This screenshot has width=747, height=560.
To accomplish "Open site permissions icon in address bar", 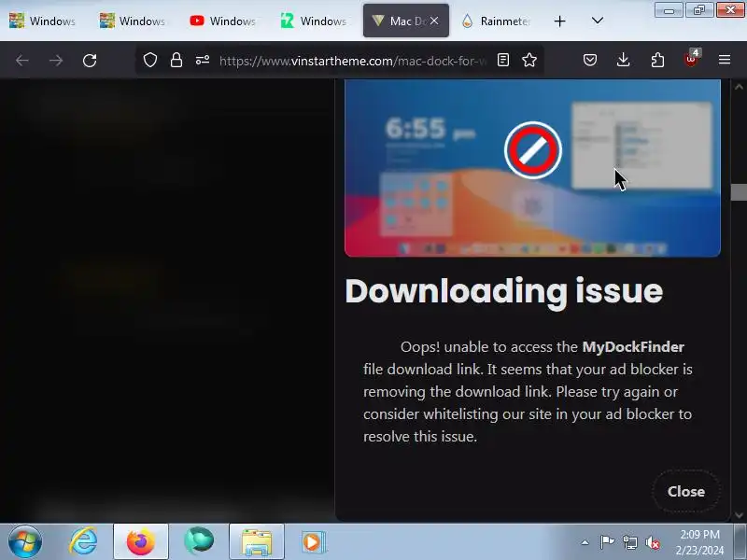I will coord(203,60).
